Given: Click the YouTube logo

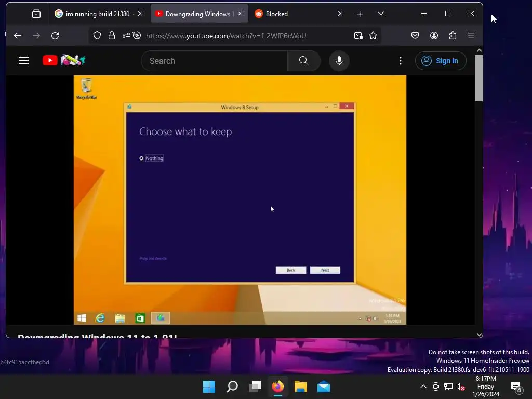Looking at the screenshot, I should 64,60.
